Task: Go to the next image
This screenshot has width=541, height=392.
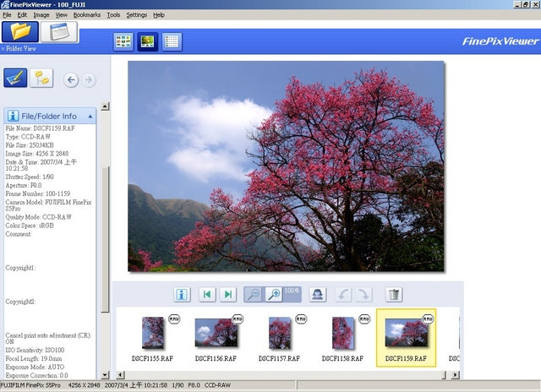Action: click(228, 295)
